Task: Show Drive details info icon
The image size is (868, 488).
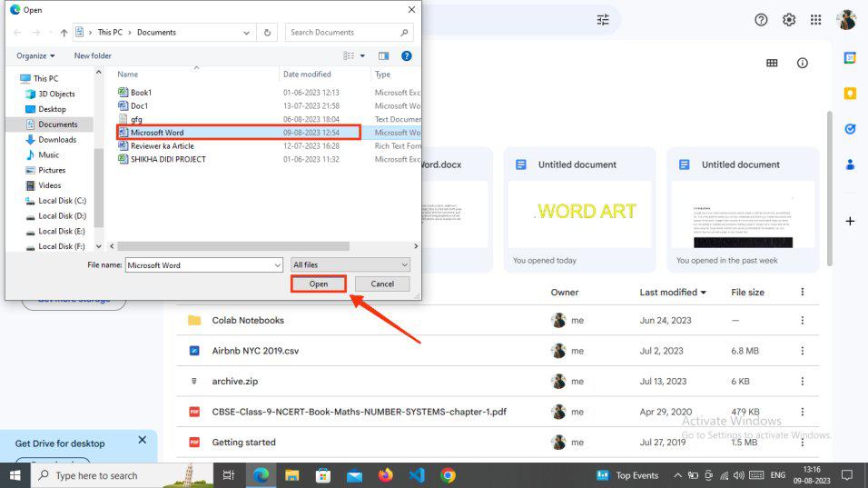Action: tap(802, 63)
